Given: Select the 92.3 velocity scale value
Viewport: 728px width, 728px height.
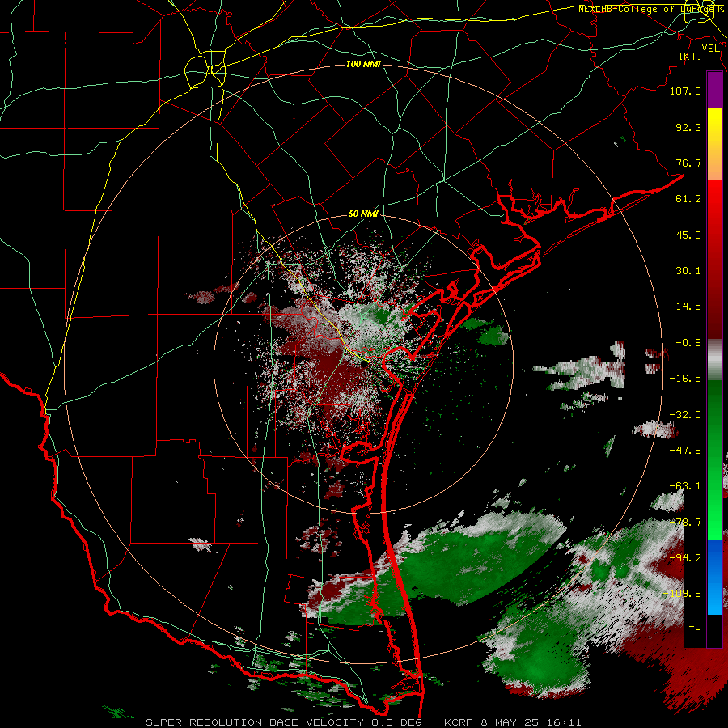Looking at the screenshot, I should (x=688, y=127).
